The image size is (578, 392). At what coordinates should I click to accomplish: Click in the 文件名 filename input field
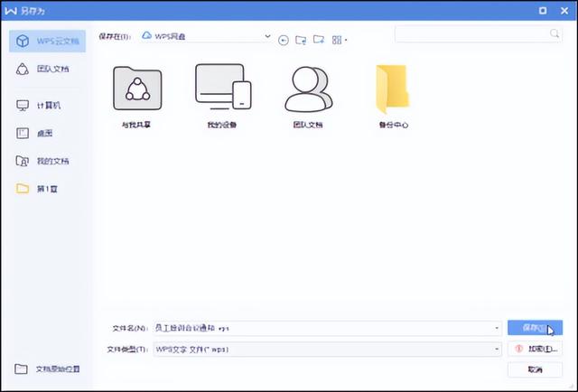tap(316, 328)
